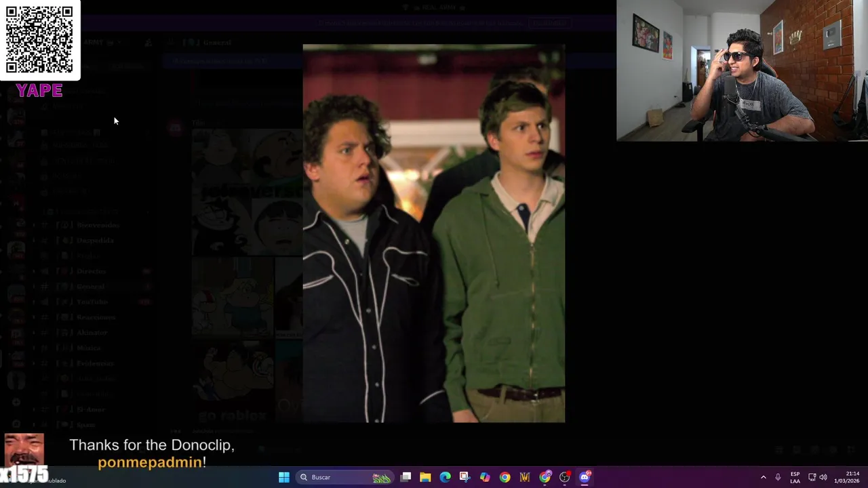868x488 pixels.
Task: Click the enlarged image in Discord viewer
Action: tap(434, 234)
